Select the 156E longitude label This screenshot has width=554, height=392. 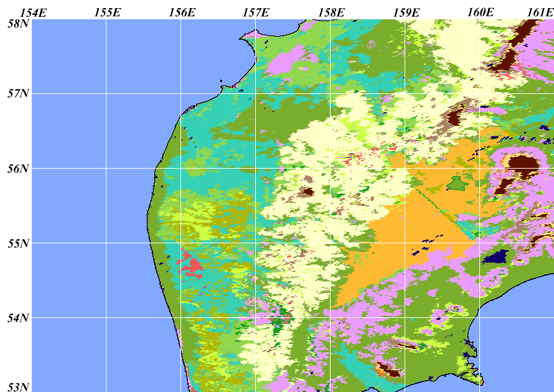[x=182, y=12]
